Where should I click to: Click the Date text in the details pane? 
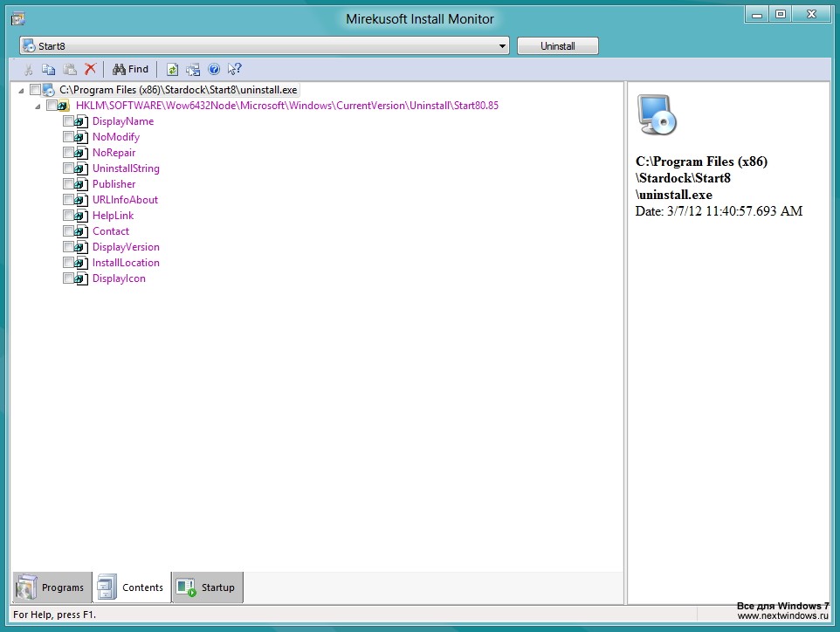click(719, 211)
